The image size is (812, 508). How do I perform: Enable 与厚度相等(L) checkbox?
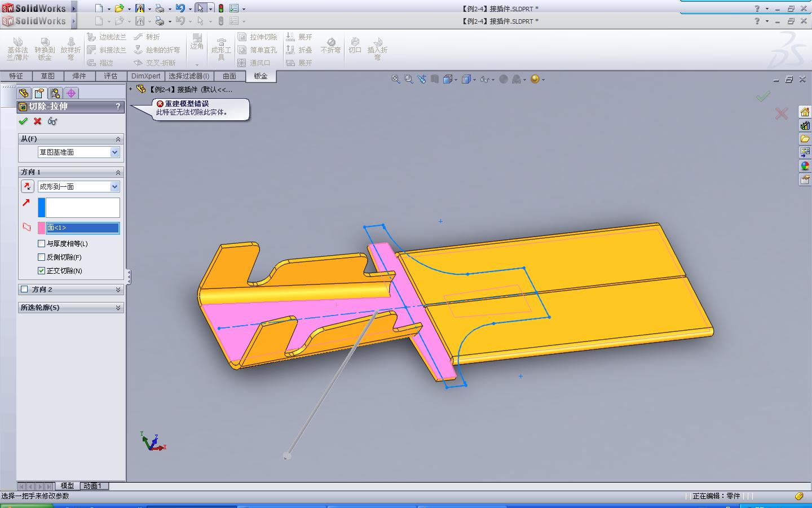(x=41, y=244)
